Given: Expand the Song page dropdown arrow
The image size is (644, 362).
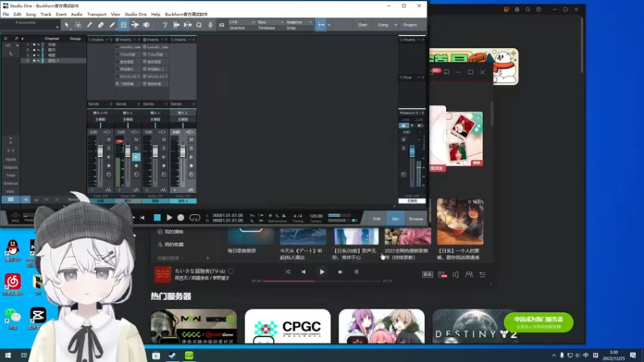Looking at the screenshot, I should (395, 25).
